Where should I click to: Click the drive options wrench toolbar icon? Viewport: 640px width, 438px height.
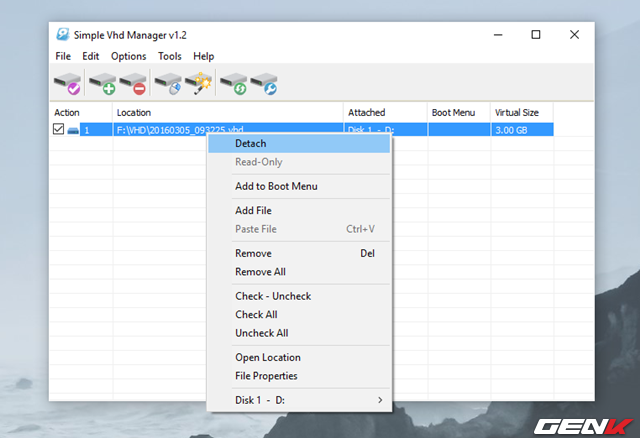(264, 83)
